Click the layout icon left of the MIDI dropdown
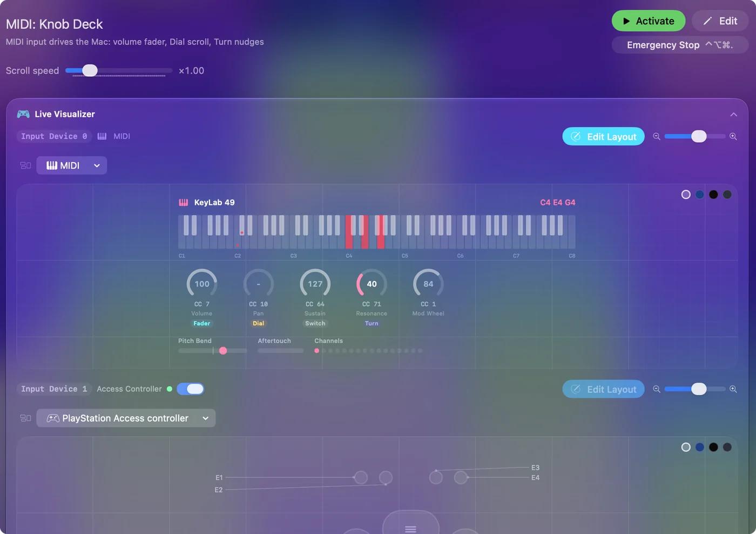The image size is (756, 534). coord(25,165)
